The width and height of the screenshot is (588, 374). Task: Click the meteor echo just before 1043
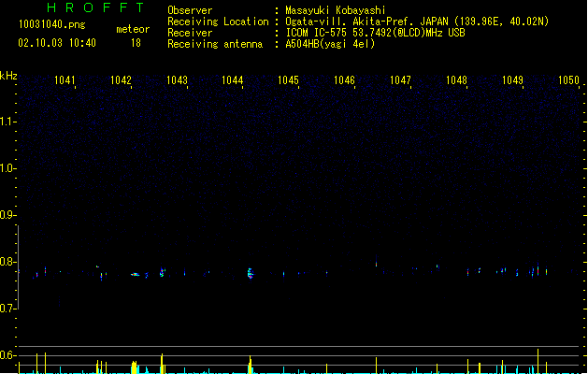pyautogui.click(x=162, y=272)
